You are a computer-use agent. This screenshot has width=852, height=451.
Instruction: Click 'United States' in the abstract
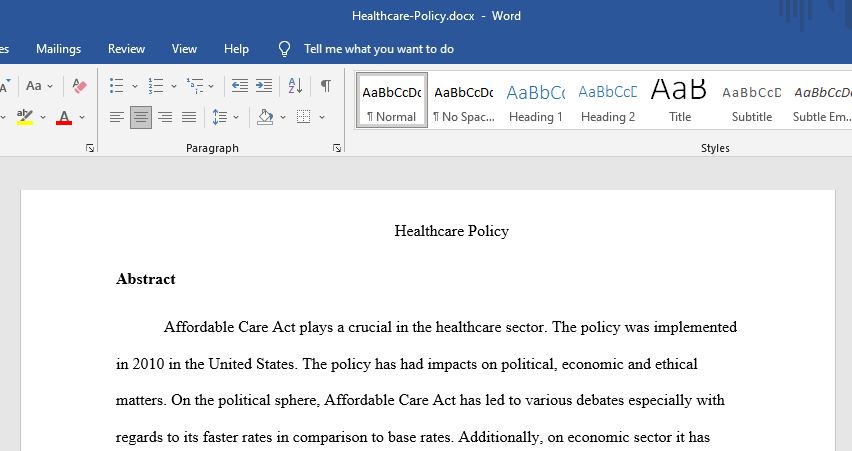pos(251,364)
